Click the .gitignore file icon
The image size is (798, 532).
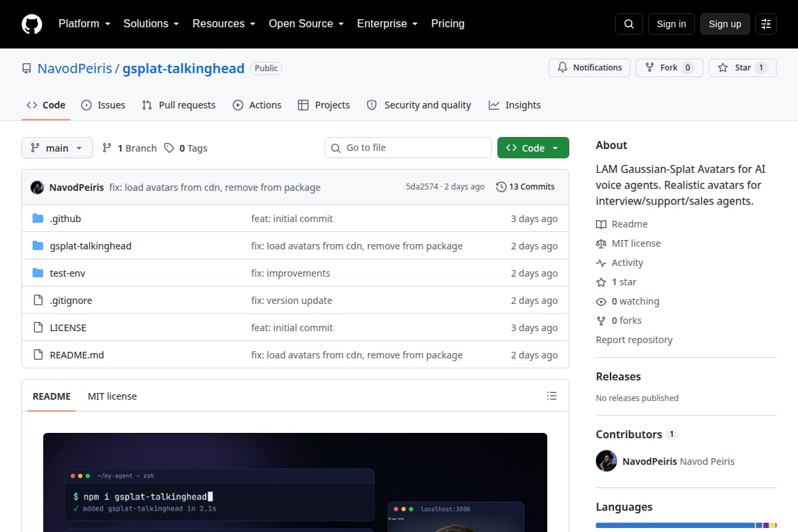(x=38, y=301)
